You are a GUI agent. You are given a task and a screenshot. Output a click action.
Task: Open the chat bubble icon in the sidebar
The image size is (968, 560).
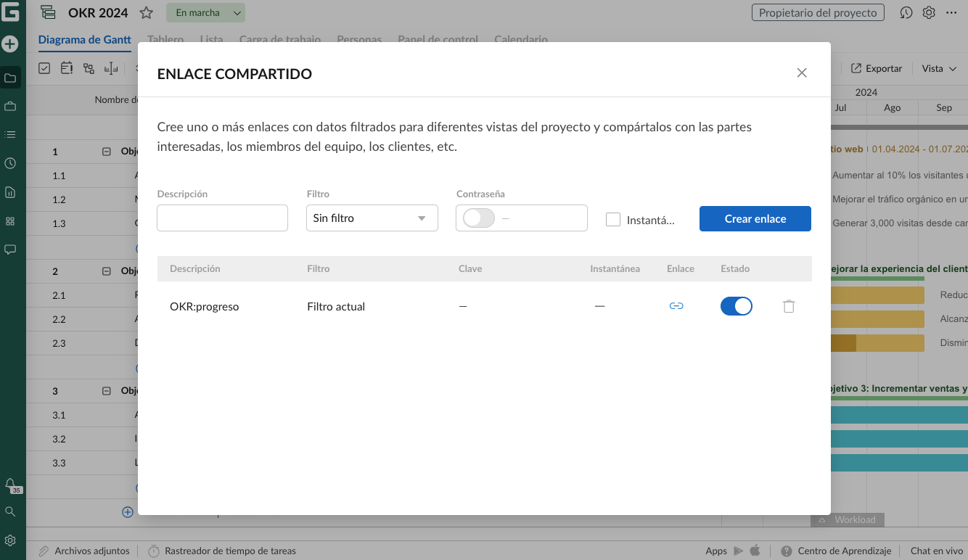(x=10, y=250)
